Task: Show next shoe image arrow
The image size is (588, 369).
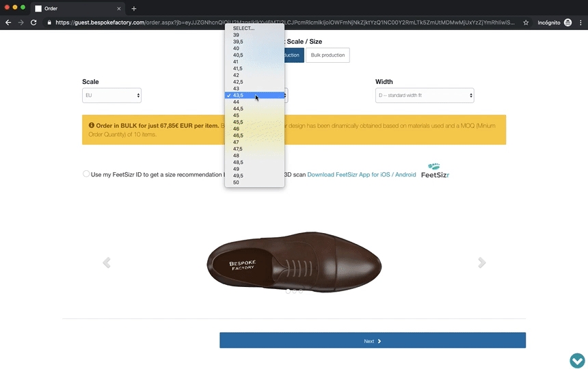Action: (x=482, y=263)
